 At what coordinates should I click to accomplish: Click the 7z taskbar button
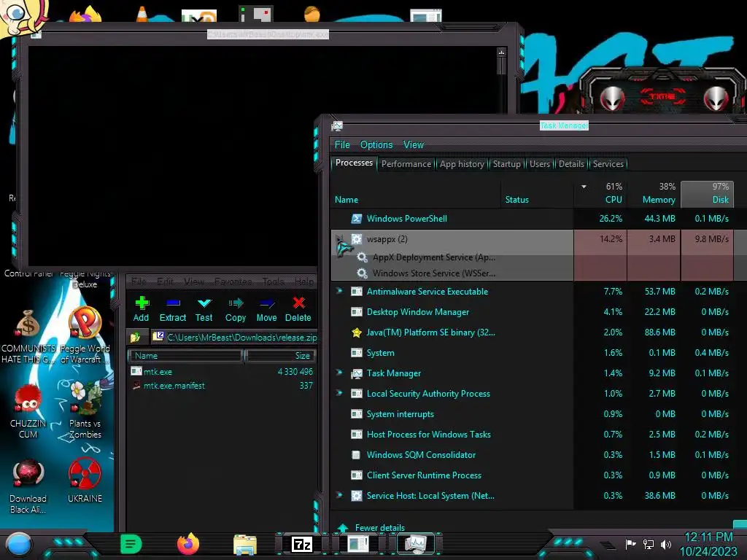(x=302, y=544)
